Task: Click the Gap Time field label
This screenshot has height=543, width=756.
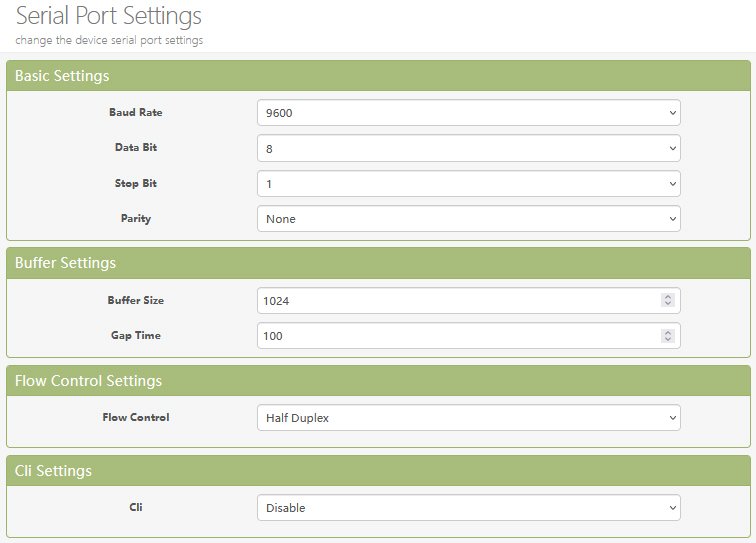Action: (x=135, y=335)
